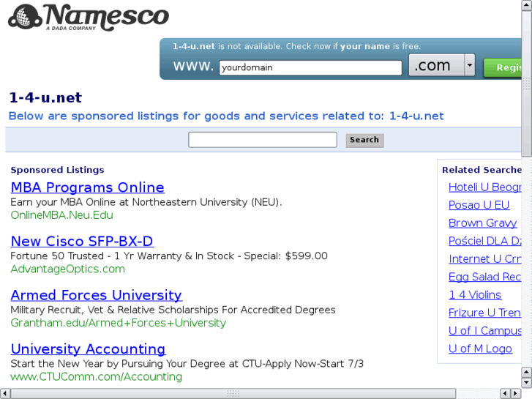Open OnlineMBA.Neu.Edu green URL
This screenshot has height=399, width=532.
coord(61,215)
